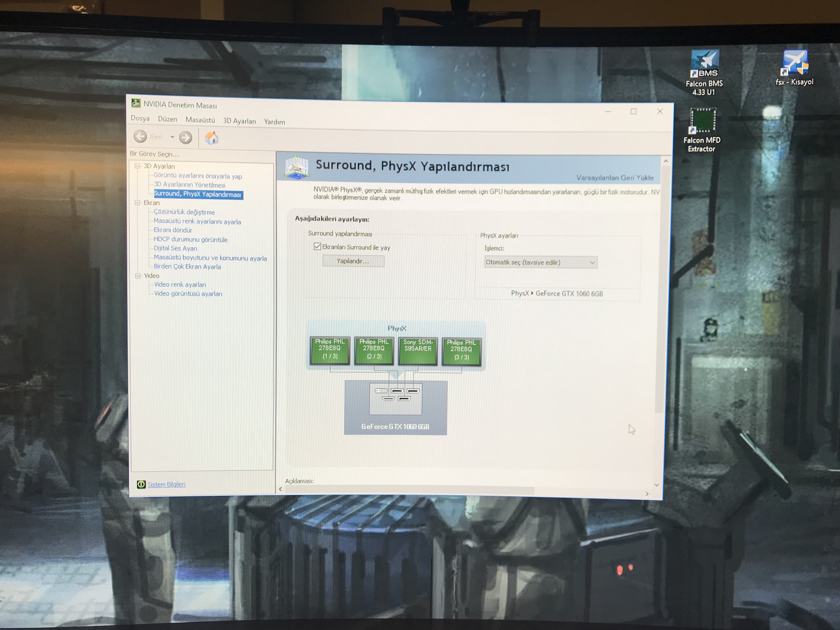The height and width of the screenshot is (630, 840).
Task: Open Masaüstü boyutunu ve konumunu ayarla
Action: [x=210, y=258]
